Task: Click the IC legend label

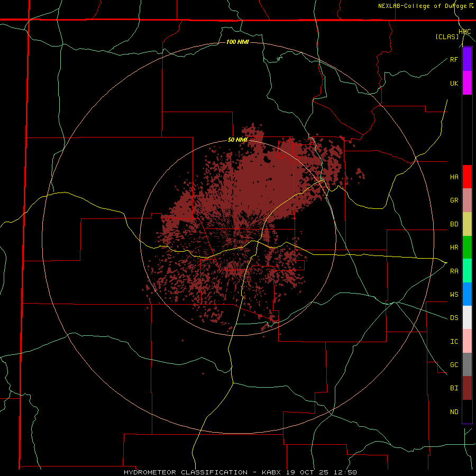Action: tap(454, 342)
